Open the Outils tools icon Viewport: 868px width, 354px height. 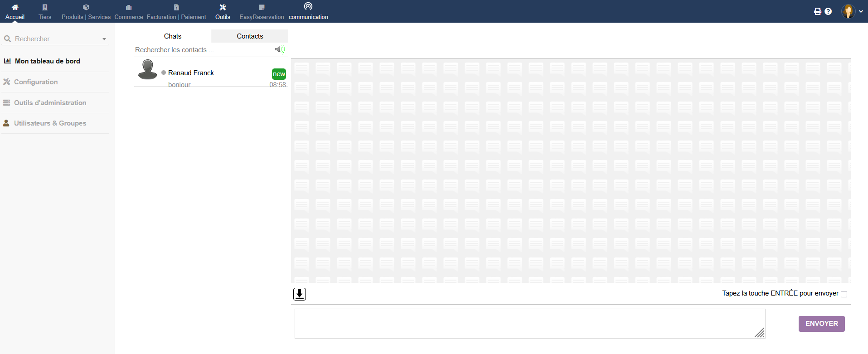click(x=223, y=7)
